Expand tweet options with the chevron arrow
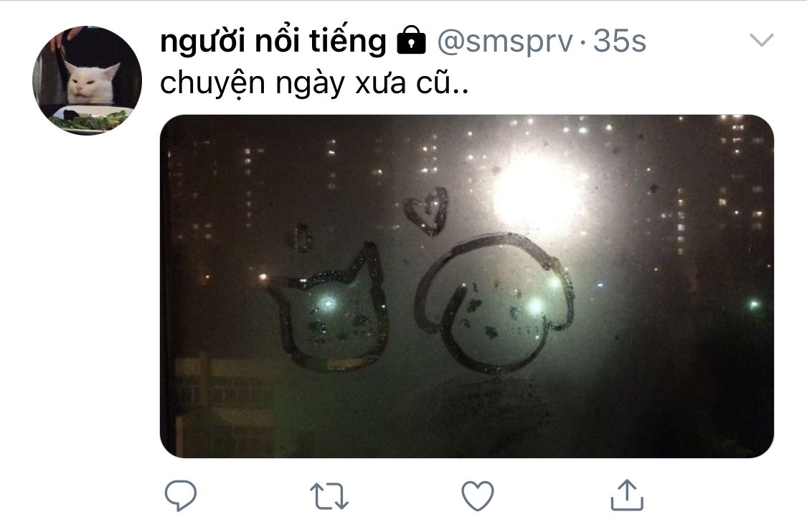The image size is (807, 532). tap(762, 40)
